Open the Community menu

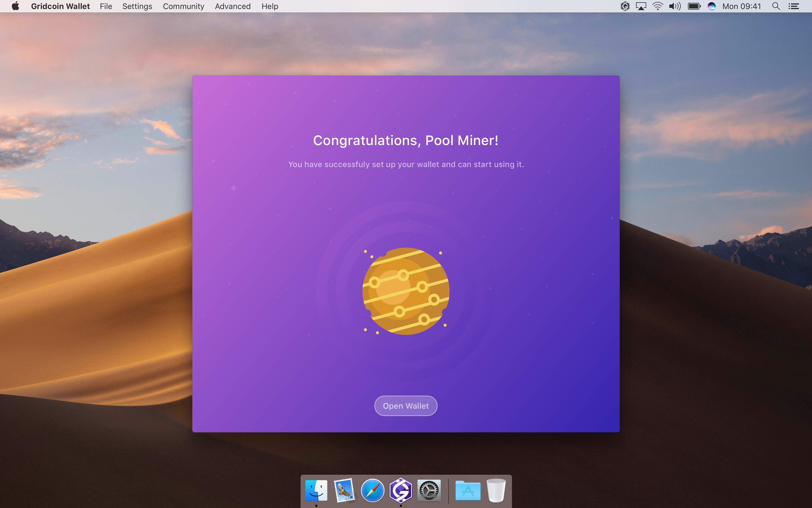click(x=183, y=6)
